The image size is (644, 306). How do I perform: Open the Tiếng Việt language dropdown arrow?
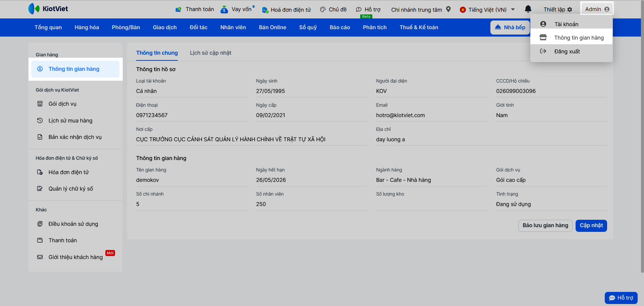point(513,9)
